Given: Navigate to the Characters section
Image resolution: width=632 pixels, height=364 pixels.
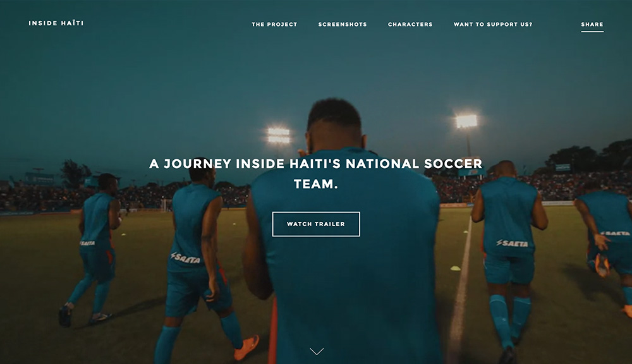Looking at the screenshot, I should tap(410, 24).
